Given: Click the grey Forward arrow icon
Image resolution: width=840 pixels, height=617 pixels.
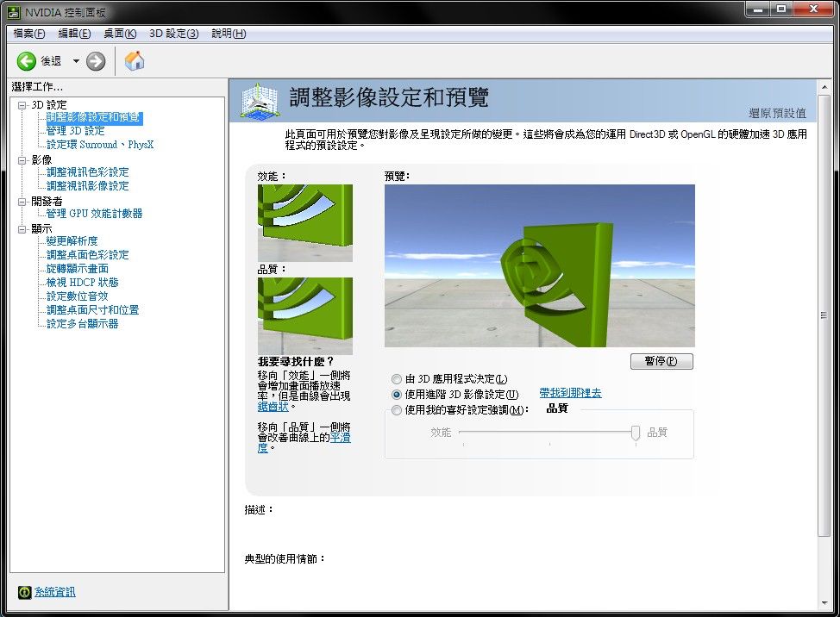Looking at the screenshot, I should click(96, 61).
